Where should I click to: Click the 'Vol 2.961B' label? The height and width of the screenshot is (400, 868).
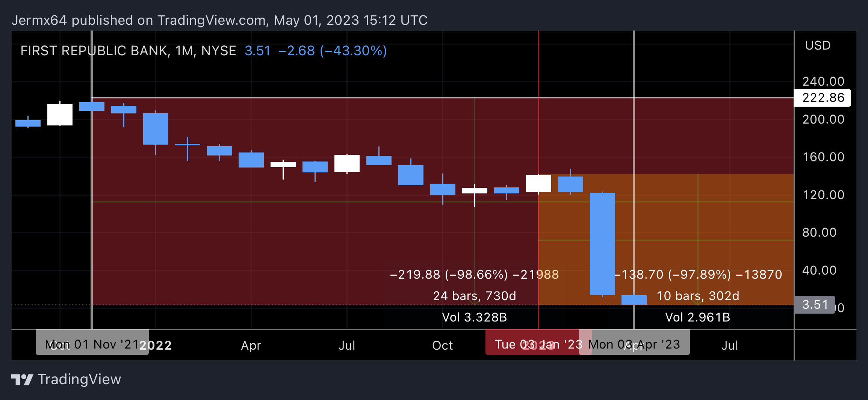[698, 317]
